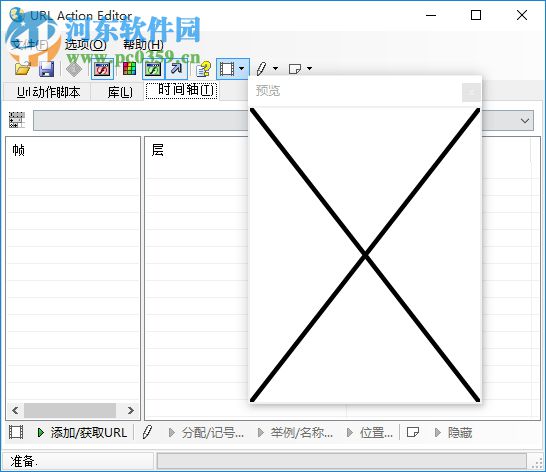Click the 层 column header
Image resolution: width=546 pixels, height=472 pixels.
(x=157, y=150)
